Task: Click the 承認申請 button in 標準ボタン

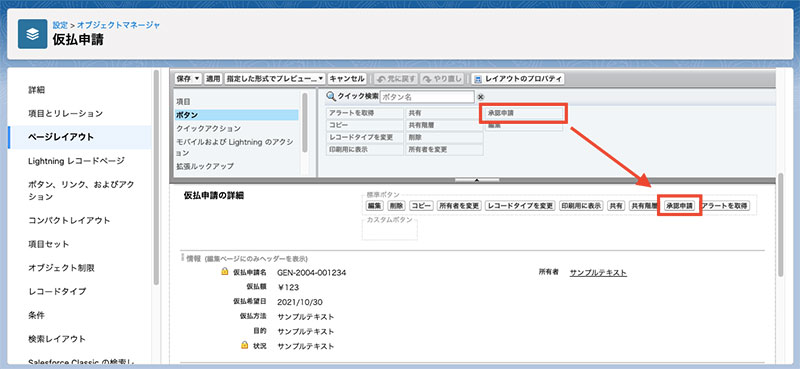Action: [679, 206]
